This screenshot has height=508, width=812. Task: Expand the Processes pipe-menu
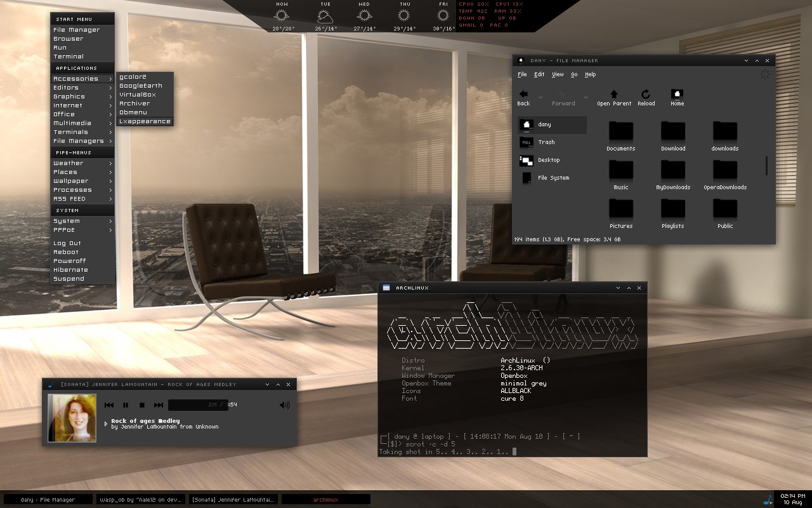click(82, 190)
